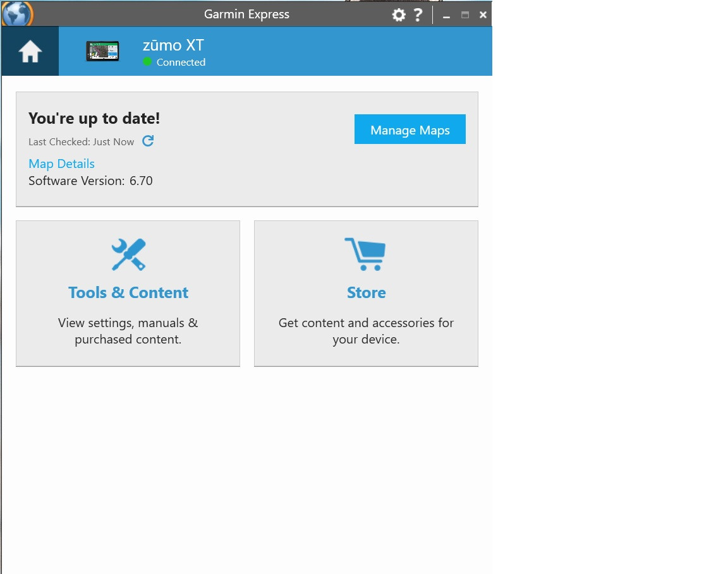The height and width of the screenshot is (574, 728).
Task: Open the Tools & Content heading
Action: click(128, 293)
